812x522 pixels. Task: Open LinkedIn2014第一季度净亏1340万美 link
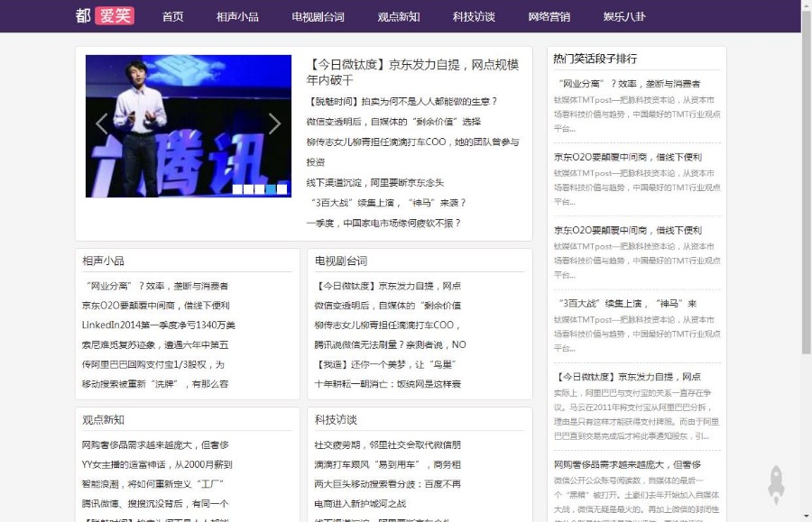coord(159,325)
